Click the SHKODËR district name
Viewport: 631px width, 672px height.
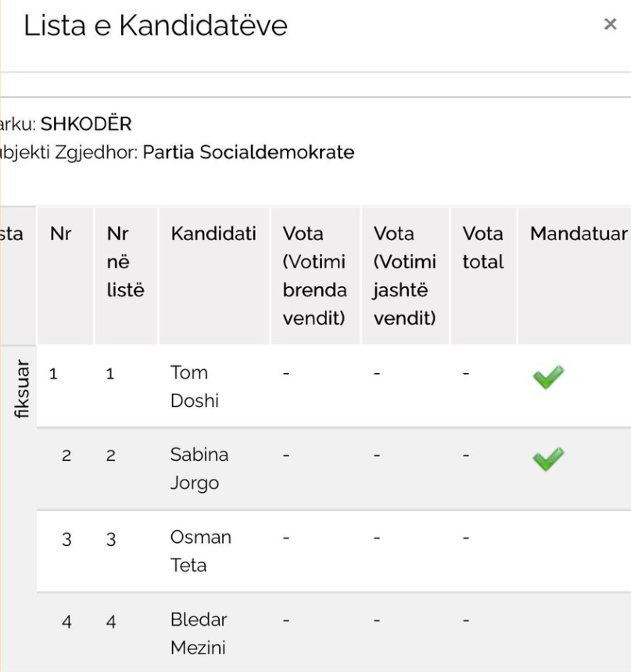point(86,124)
